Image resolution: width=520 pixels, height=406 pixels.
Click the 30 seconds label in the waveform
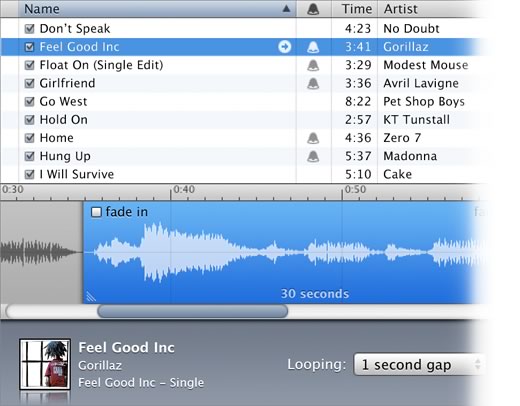point(315,294)
